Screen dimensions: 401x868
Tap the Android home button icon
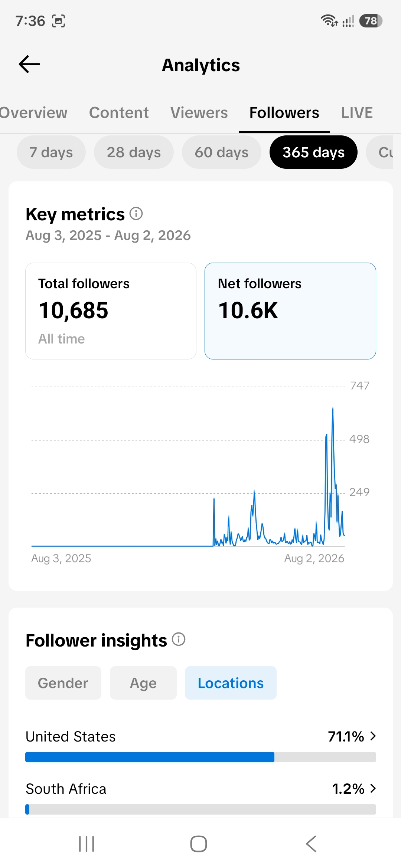pos(199,844)
